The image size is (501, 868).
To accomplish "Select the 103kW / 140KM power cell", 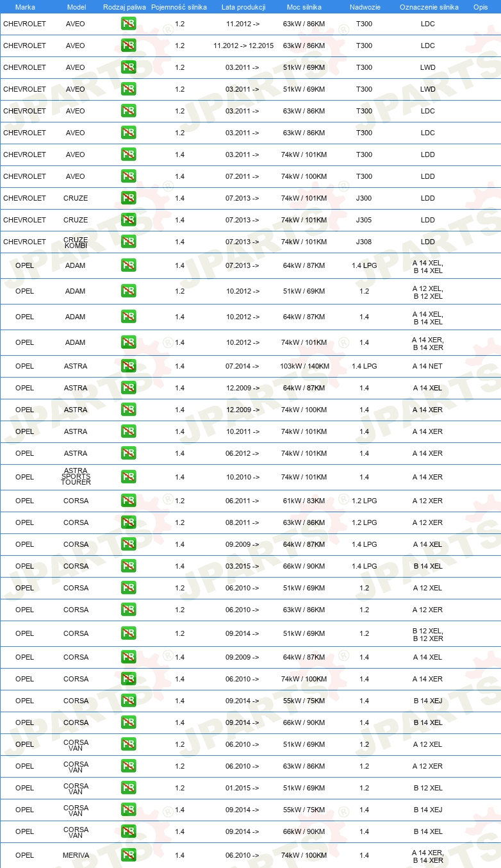I will click(x=304, y=366).
